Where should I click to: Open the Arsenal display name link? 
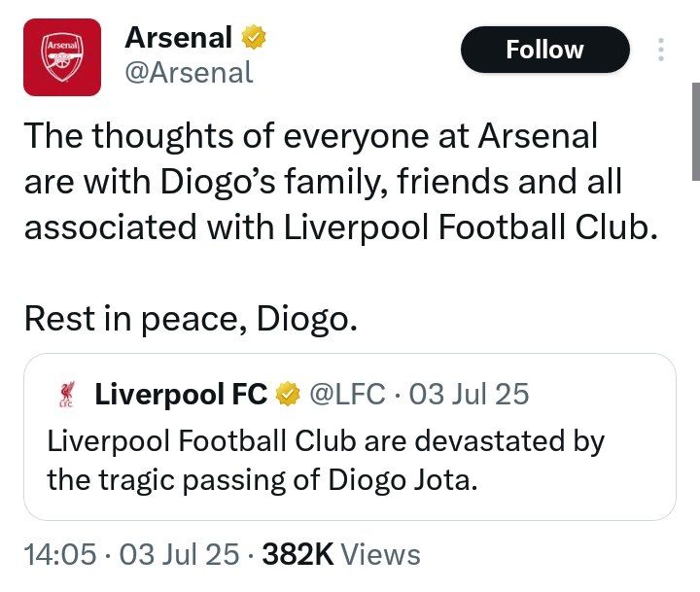point(179,39)
